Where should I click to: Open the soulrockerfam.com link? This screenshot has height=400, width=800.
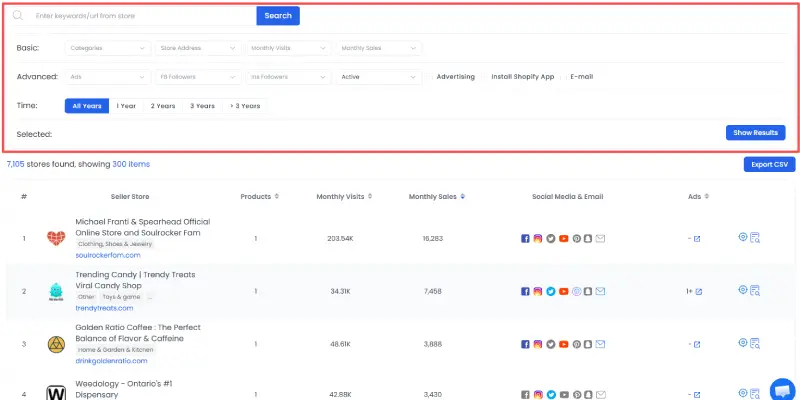108,255
